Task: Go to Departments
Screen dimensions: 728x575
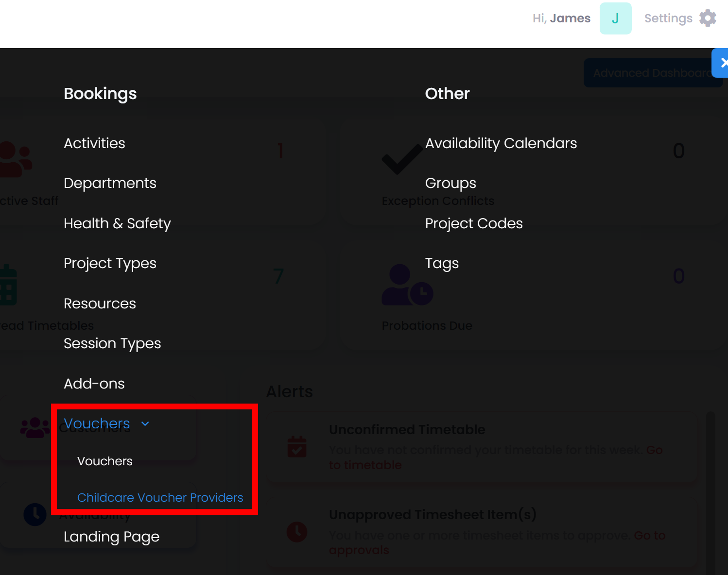Action: click(110, 183)
